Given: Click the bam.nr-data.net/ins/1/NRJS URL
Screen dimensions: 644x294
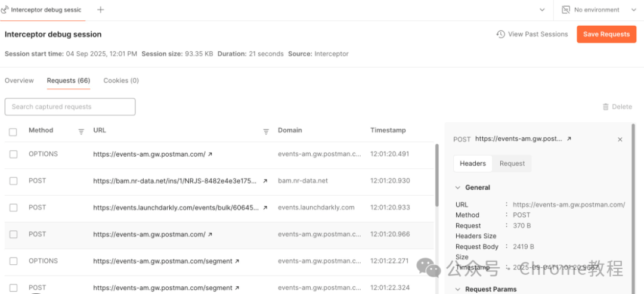Looking at the screenshot, I should [176, 181].
